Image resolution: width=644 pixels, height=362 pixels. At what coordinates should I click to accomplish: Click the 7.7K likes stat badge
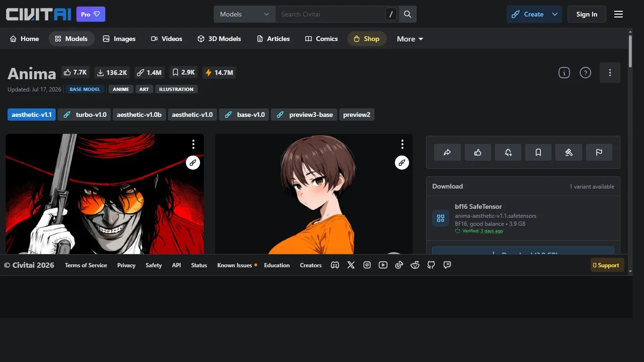(x=75, y=73)
